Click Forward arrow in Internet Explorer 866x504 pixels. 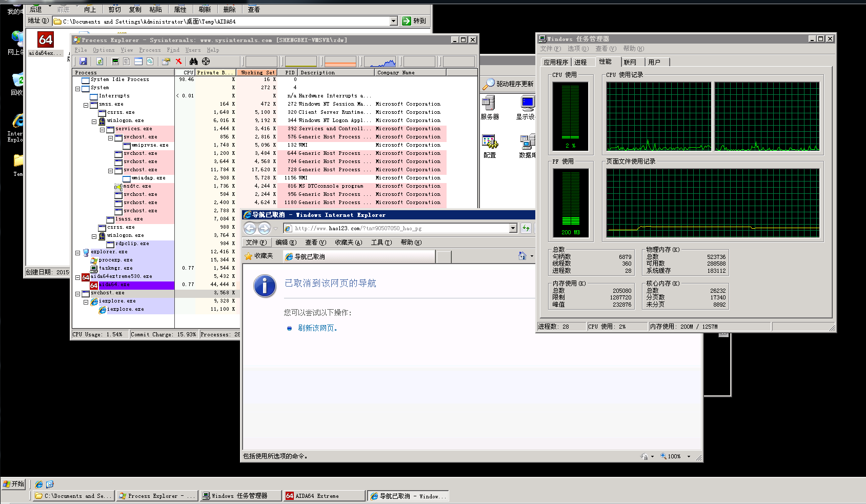point(264,228)
